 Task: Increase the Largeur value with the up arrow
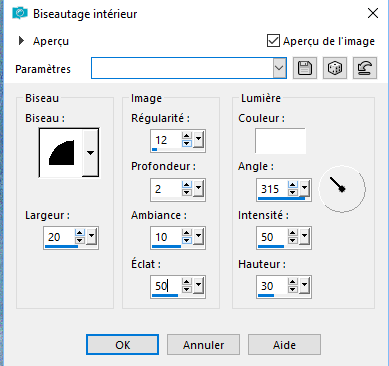pos(80,233)
